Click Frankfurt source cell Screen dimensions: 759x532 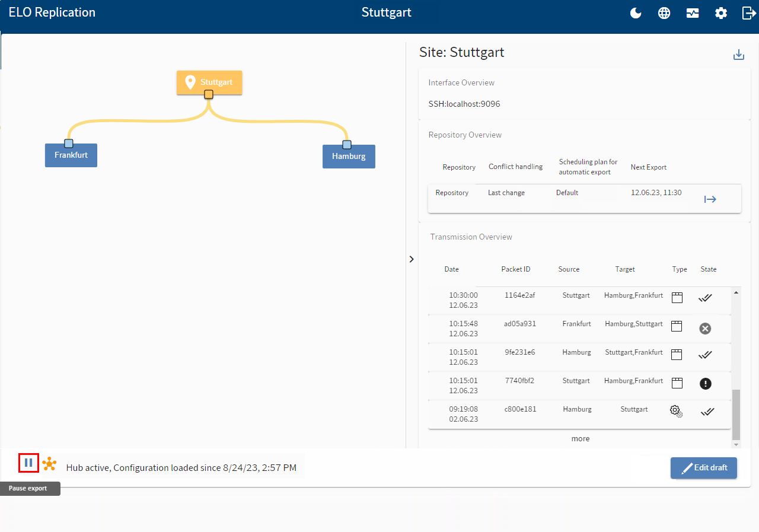tap(577, 324)
